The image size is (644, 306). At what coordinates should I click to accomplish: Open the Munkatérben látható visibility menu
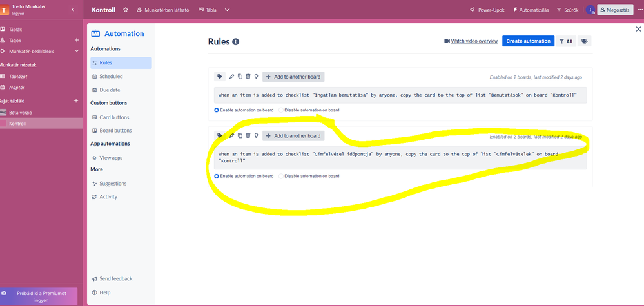pos(162,10)
